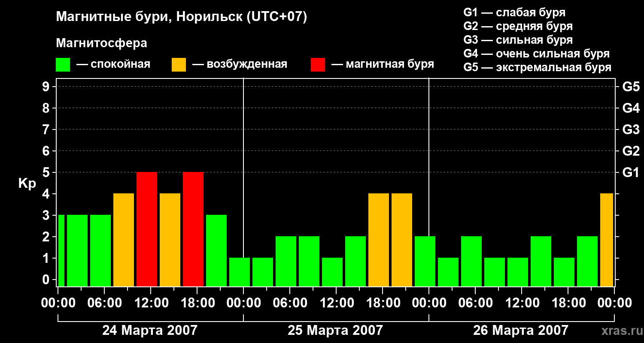Click the green bar at 12:00 on 25 March

click(332, 272)
